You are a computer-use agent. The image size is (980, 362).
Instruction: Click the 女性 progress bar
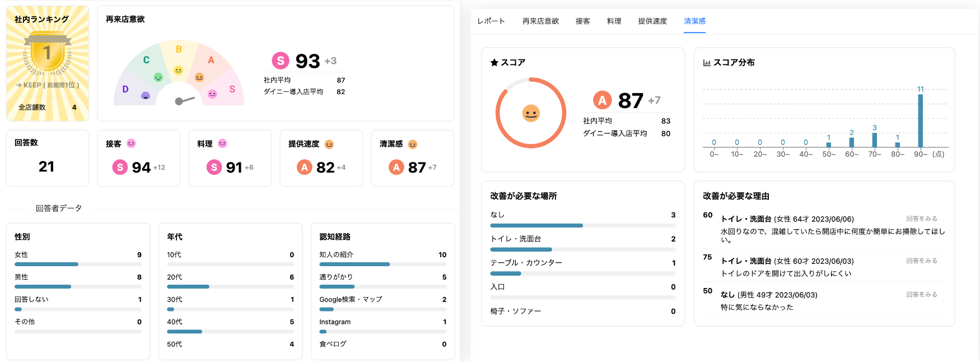[78, 264]
